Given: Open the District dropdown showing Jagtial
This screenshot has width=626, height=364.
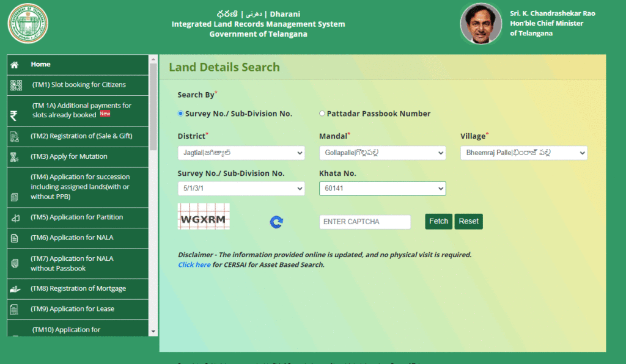Looking at the screenshot, I should click(241, 153).
